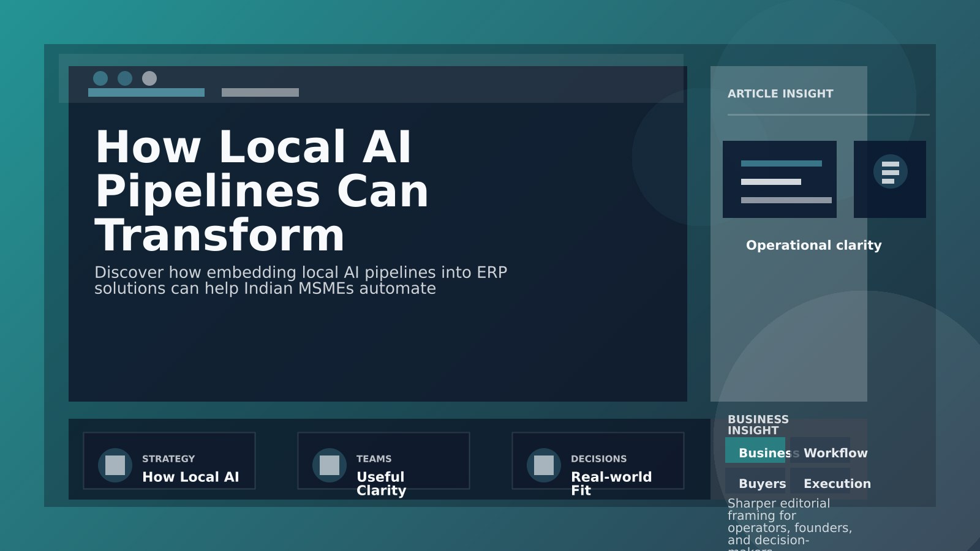Click the Sharper editorial framing paragraph
Viewport: 980px width, 551px height.
(790, 524)
